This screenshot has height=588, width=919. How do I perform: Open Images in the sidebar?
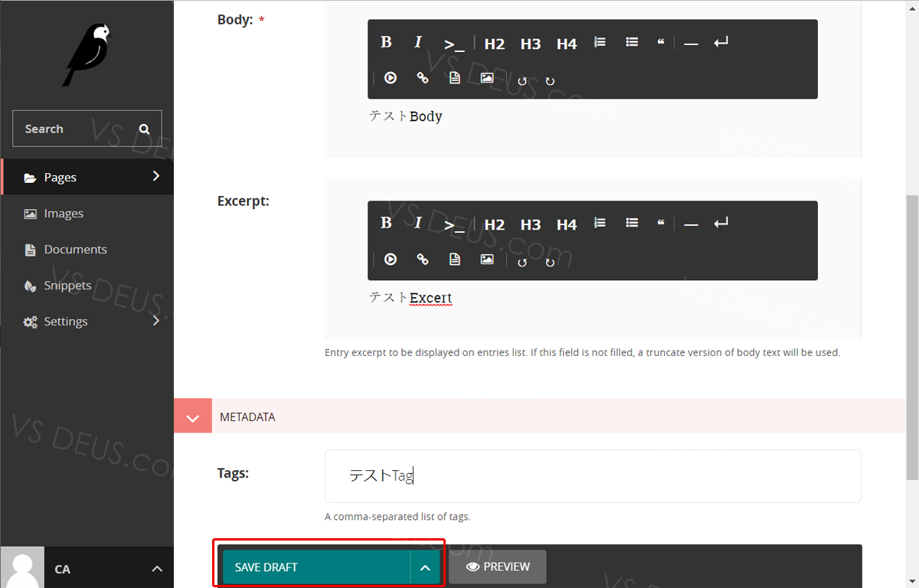coord(87,214)
